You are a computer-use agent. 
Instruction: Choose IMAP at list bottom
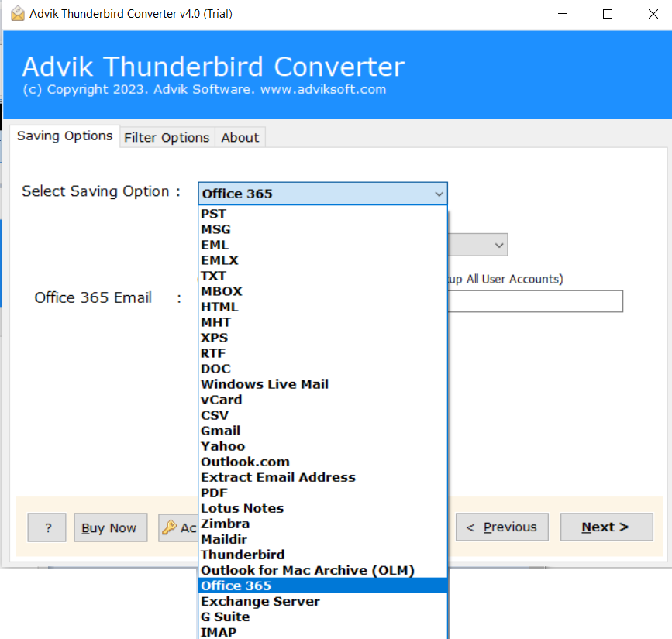click(x=322, y=632)
